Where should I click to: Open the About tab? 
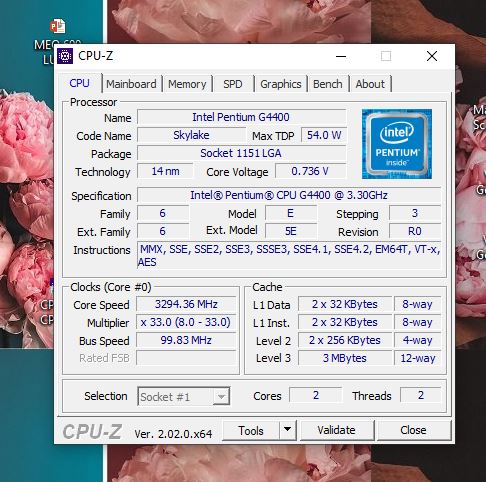coord(370,84)
